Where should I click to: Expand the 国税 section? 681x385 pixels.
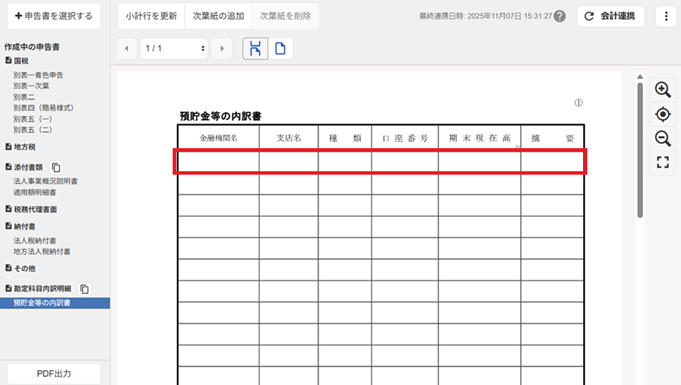click(x=17, y=61)
